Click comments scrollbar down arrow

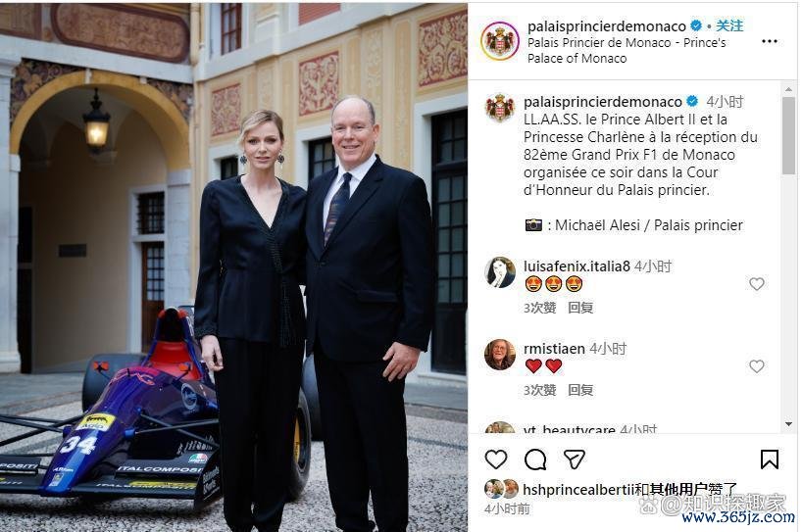(x=788, y=424)
